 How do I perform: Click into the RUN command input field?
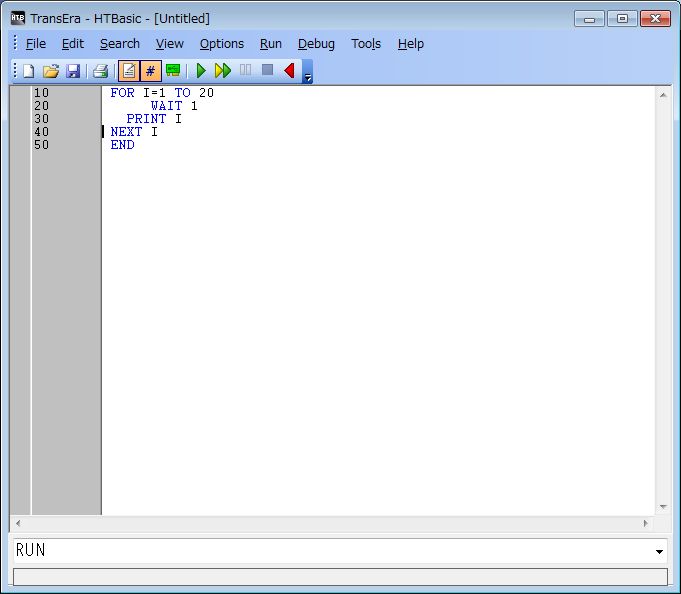pyautogui.click(x=330, y=551)
